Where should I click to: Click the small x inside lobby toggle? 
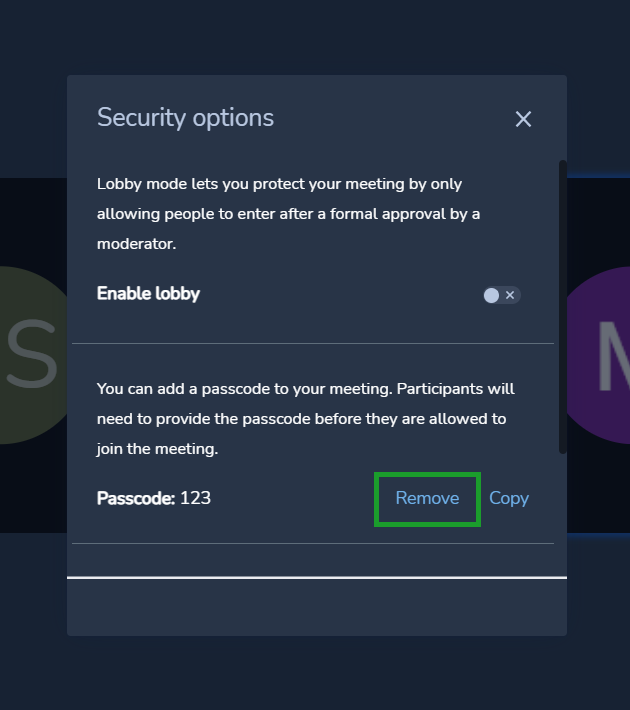510,295
